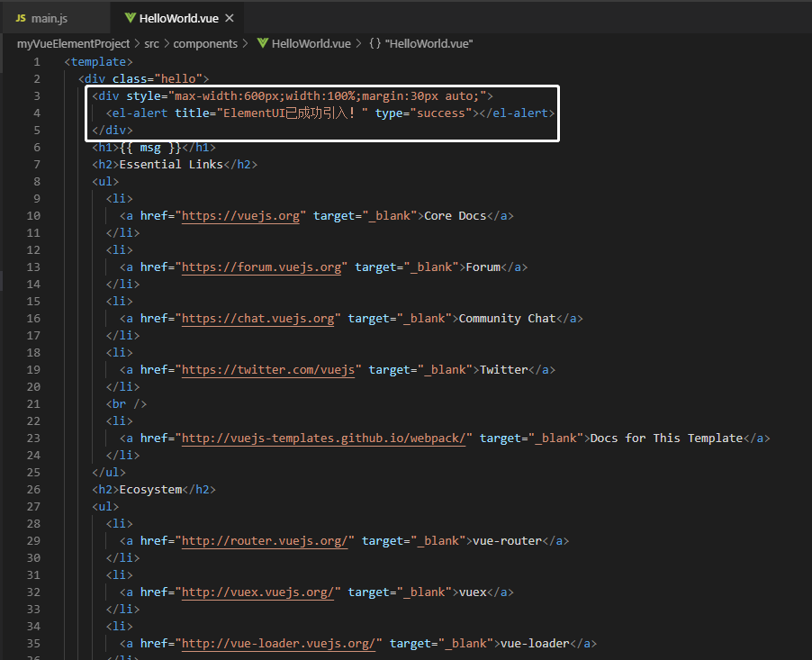Click the Essential Links heading text

[x=171, y=165]
